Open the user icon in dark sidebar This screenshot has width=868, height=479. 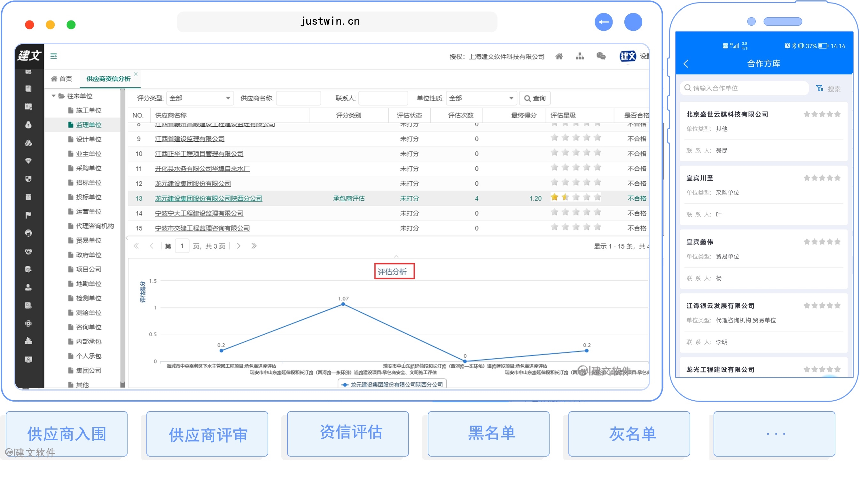point(28,287)
